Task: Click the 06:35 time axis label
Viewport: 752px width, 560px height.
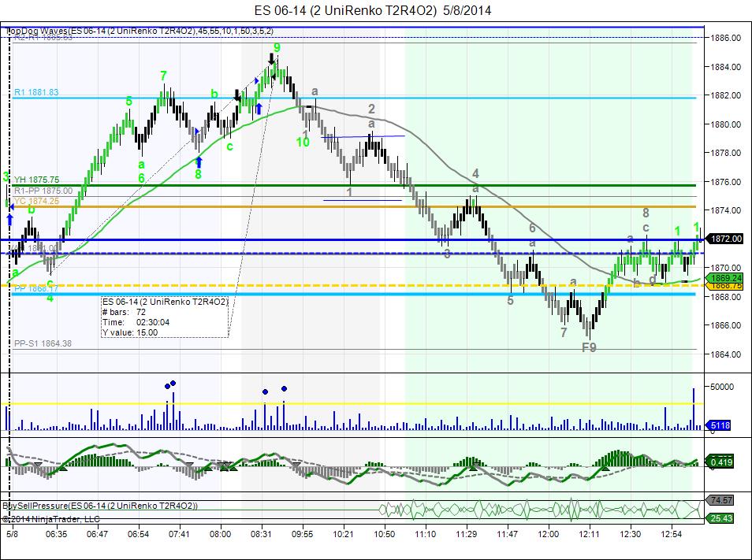Action: point(56,534)
